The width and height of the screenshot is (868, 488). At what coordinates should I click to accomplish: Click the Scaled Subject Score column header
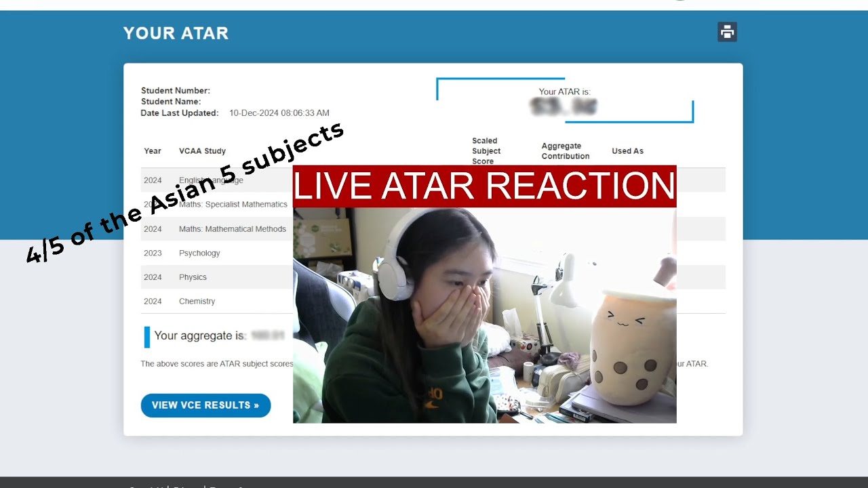[486, 151]
